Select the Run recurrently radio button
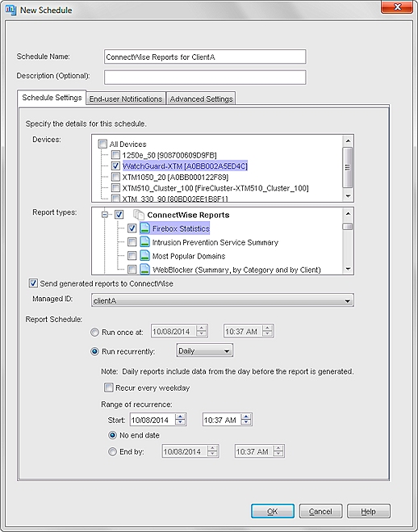This screenshot has width=418, height=532. [94, 351]
